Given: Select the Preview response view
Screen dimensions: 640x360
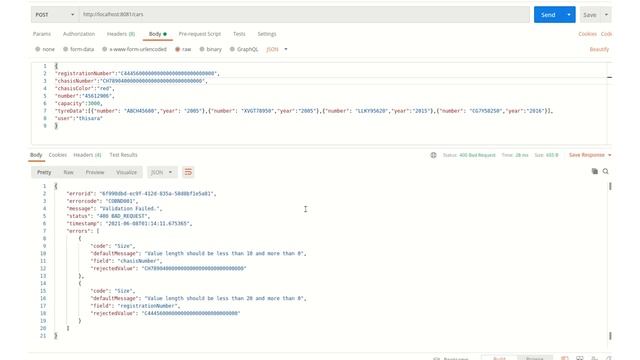Looking at the screenshot, I should (x=95, y=172).
